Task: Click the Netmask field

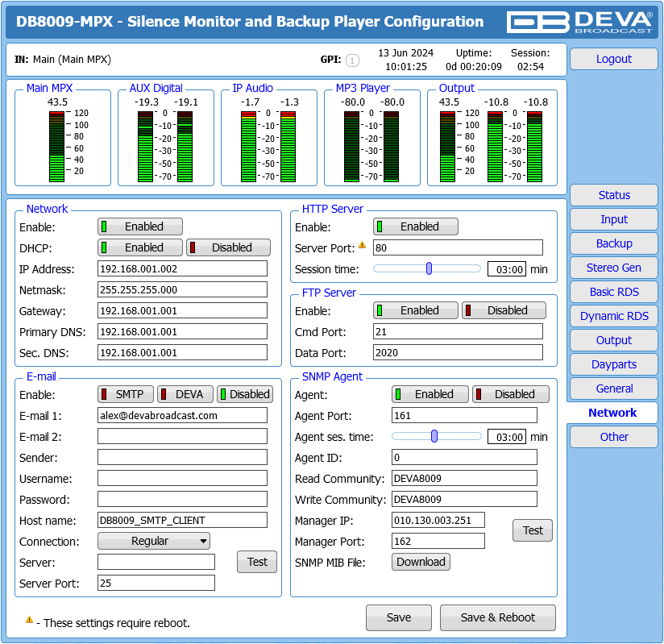Action: 182,290
